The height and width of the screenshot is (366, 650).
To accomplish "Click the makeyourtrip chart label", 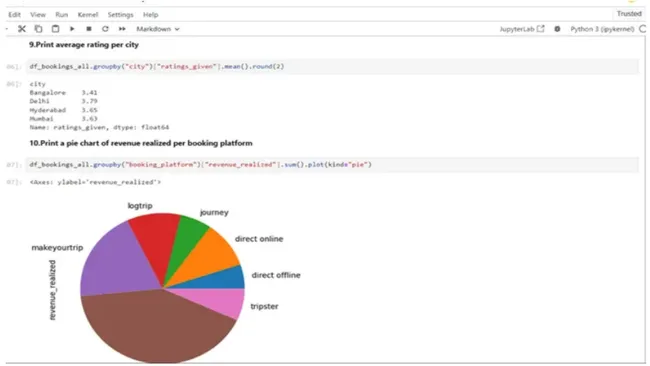I will [x=57, y=247].
